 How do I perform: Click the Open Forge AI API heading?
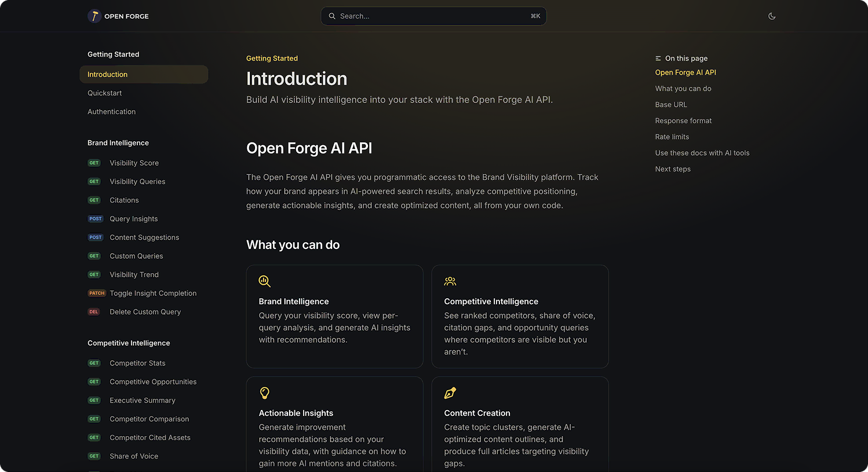309,148
